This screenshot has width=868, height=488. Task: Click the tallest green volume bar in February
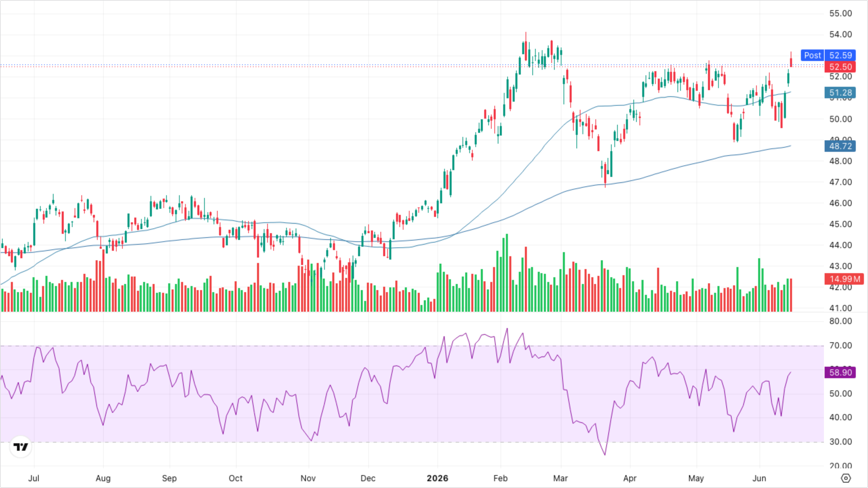pos(507,273)
